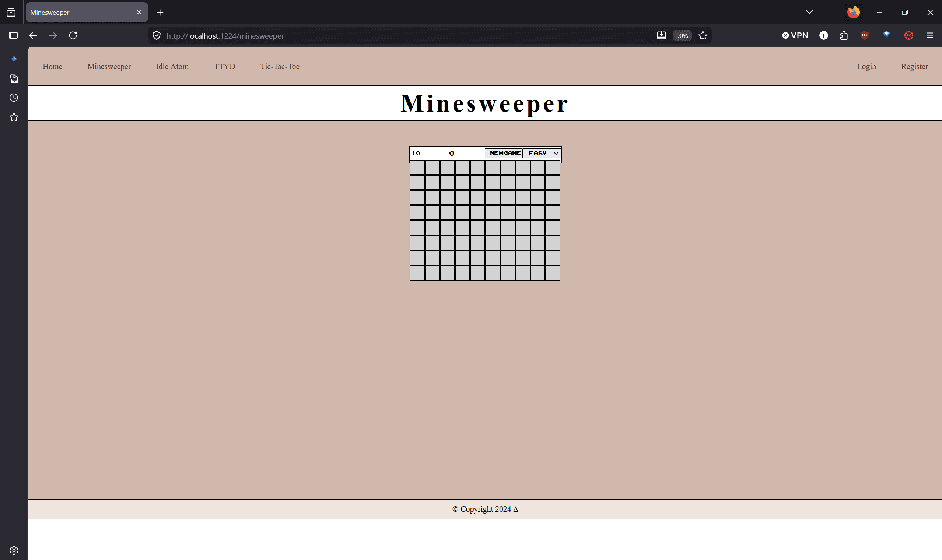Viewport: 942px width, 560px height.
Task: Open the list all tabs chevron
Action: point(809,13)
